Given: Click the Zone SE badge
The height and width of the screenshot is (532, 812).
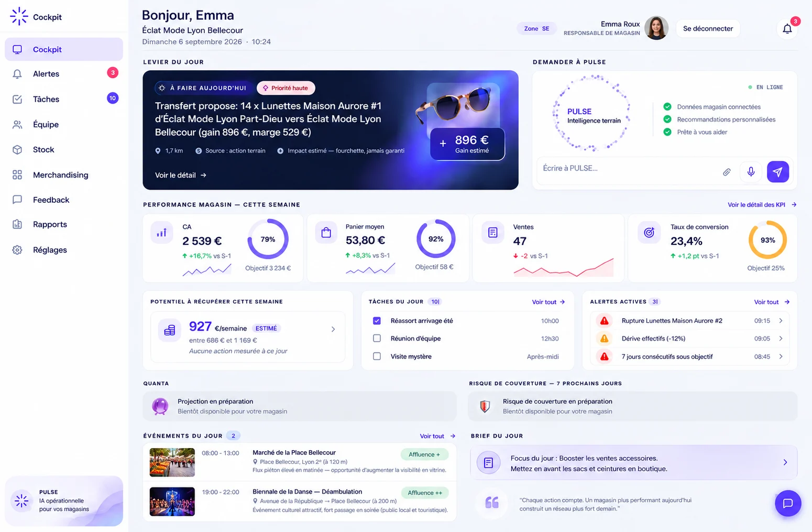Looking at the screenshot, I should click(536, 29).
